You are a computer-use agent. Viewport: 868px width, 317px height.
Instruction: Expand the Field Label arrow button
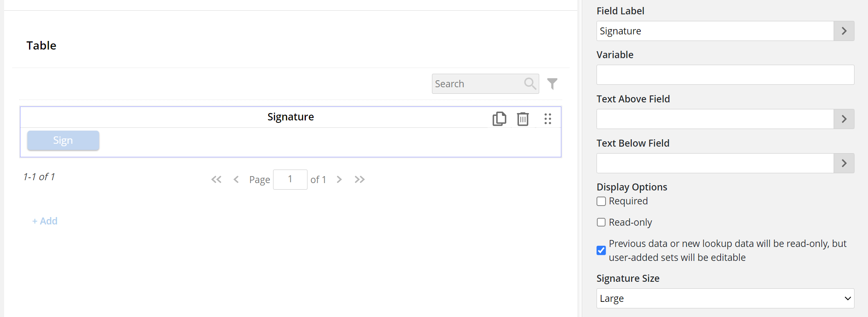[x=844, y=31]
